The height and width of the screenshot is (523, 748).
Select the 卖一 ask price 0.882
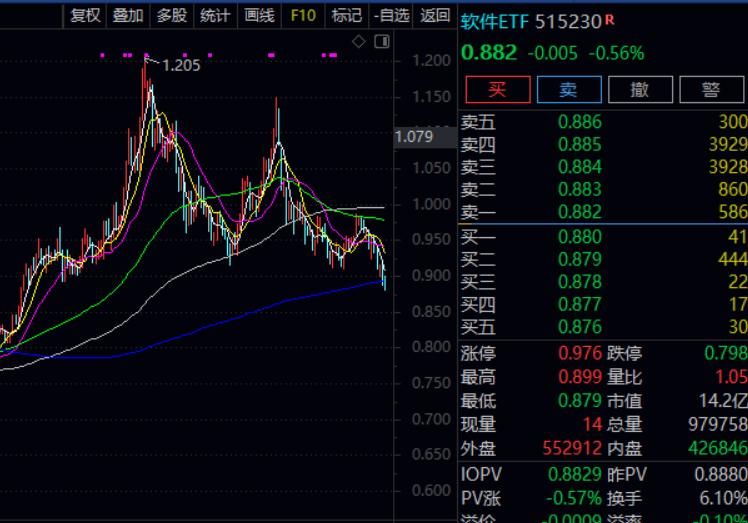pos(580,212)
